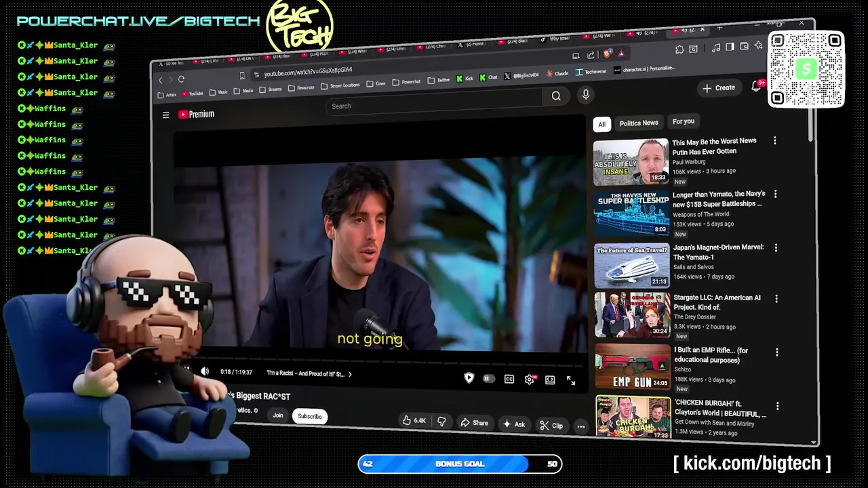The height and width of the screenshot is (488, 868).
Task: Toggle the autoplay switch in player
Action: (x=489, y=378)
